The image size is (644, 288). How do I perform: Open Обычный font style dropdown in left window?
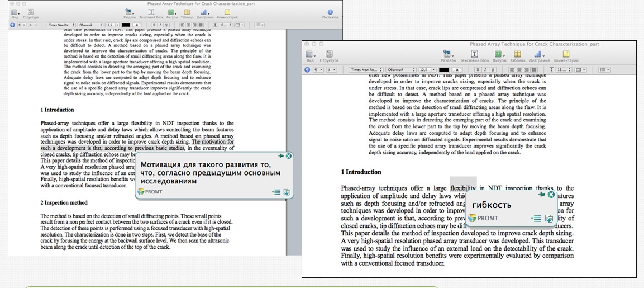click(90, 25)
